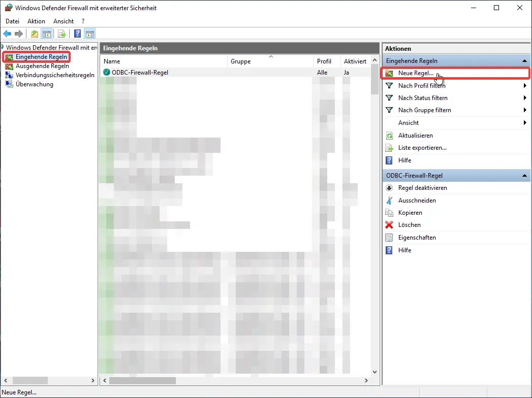Image resolution: width=532 pixels, height=398 pixels.
Task: Collapse the ODBC-Firewall-Regel actions section
Action: click(x=524, y=176)
